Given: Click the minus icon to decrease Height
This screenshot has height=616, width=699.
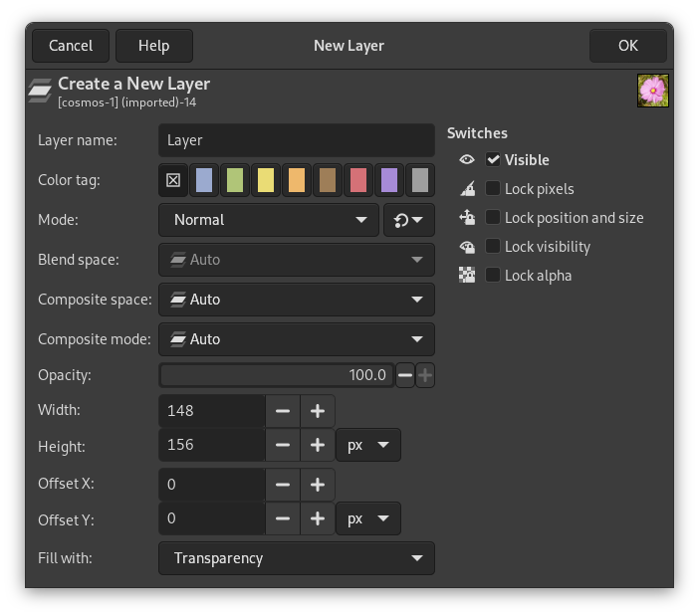Looking at the screenshot, I should (x=283, y=445).
